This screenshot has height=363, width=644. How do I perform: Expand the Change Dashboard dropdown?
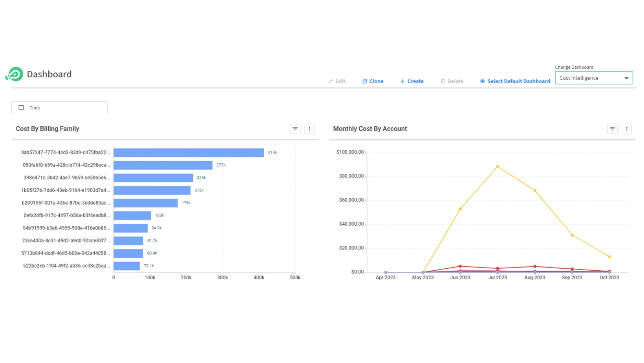pyautogui.click(x=594, y=78)
